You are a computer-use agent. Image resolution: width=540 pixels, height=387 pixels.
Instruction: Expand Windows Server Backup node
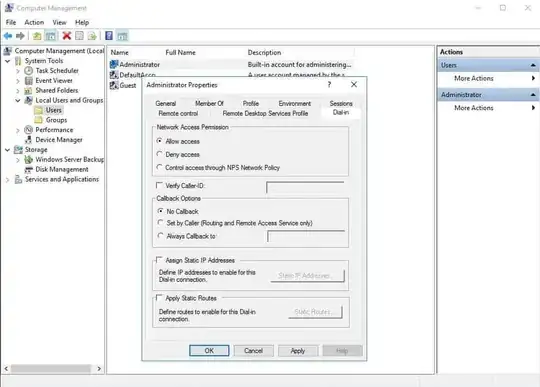point(18,160)
